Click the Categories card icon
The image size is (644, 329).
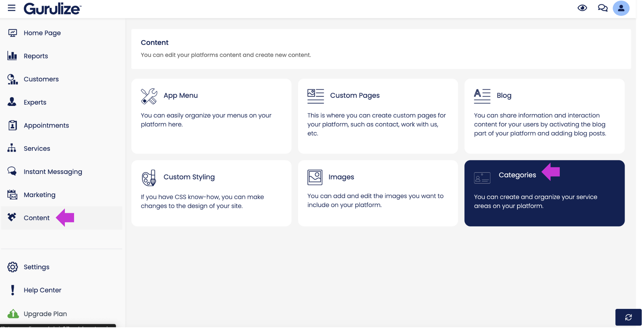(x=482, y=178)
